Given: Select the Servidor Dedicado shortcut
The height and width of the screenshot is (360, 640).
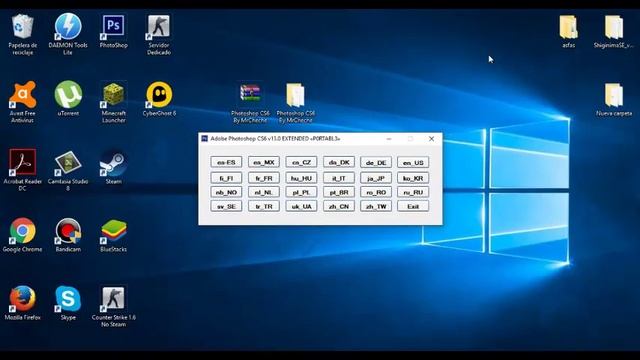Looking at the screenshot, I should [159, 34].
